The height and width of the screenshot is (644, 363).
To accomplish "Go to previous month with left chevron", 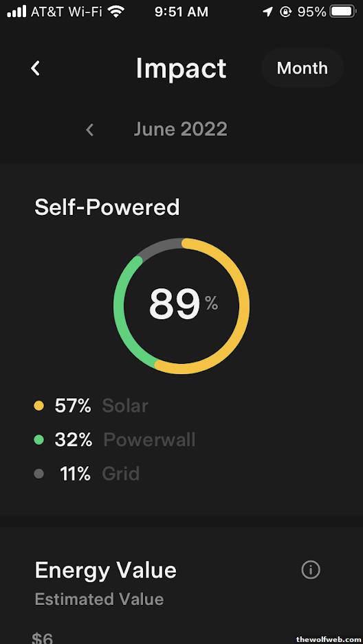I will (x=90, y=130).
